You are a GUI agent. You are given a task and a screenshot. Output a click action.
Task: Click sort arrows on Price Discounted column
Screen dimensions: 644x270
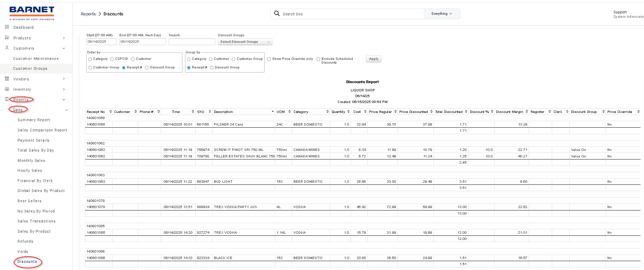pyautogui.click(x=432, y=112)
